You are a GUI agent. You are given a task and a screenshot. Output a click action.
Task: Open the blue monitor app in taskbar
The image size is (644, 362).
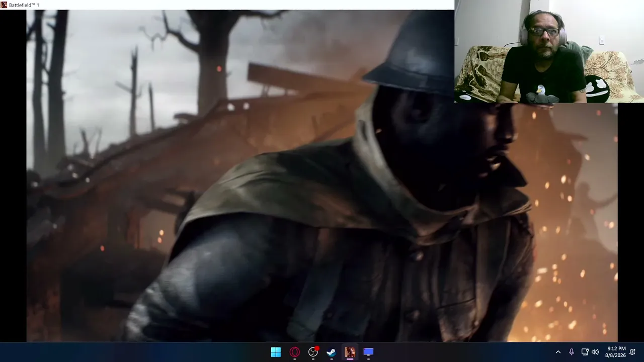point(368,352)
